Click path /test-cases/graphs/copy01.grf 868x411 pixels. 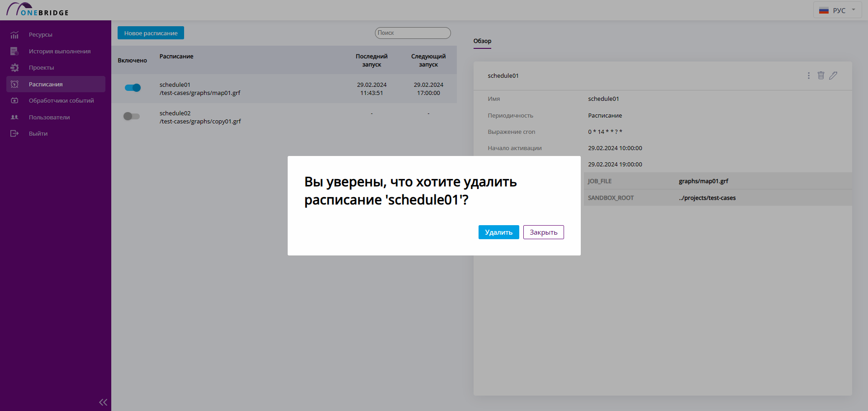[x=200, y=121]
